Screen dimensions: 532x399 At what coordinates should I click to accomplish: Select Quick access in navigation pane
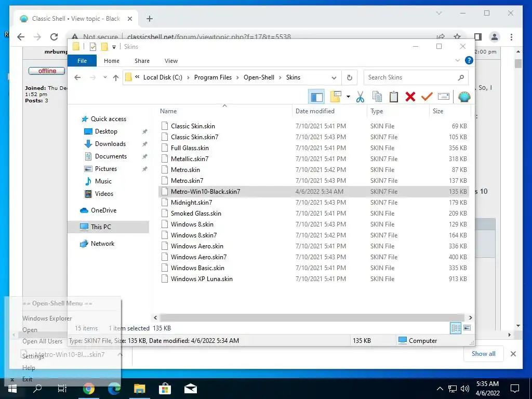click(109, 119)
